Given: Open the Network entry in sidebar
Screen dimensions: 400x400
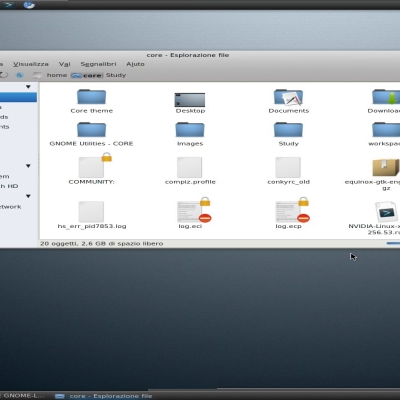Looking at the screenshot, I should [11, 207].
